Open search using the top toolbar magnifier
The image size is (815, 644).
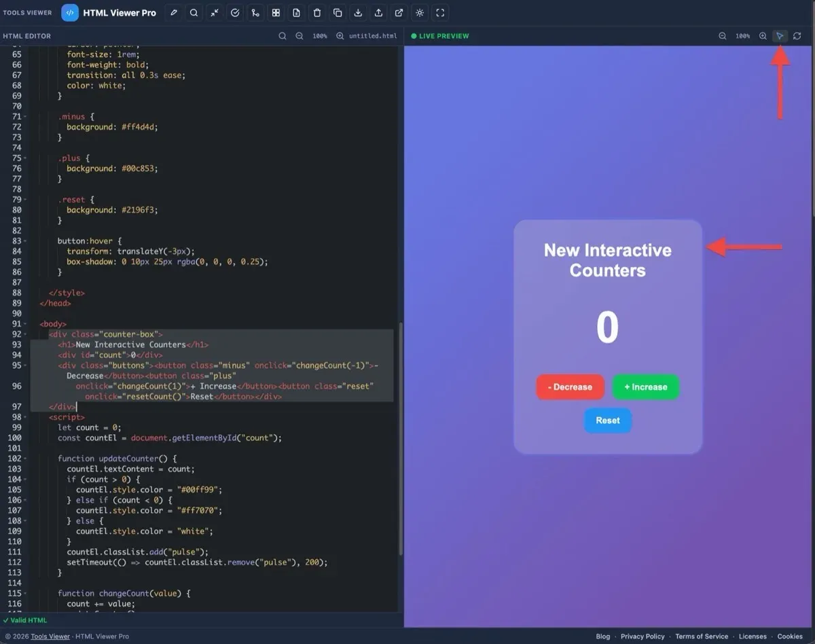point(194,13)
